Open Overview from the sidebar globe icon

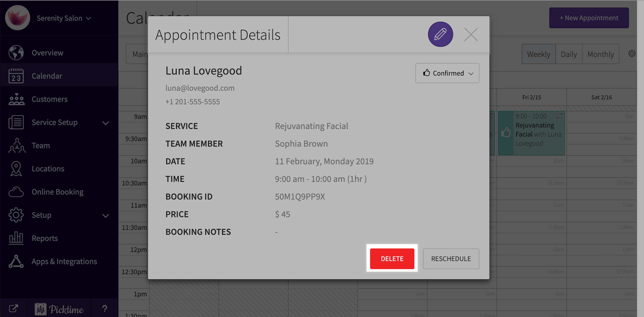point(16,53)
